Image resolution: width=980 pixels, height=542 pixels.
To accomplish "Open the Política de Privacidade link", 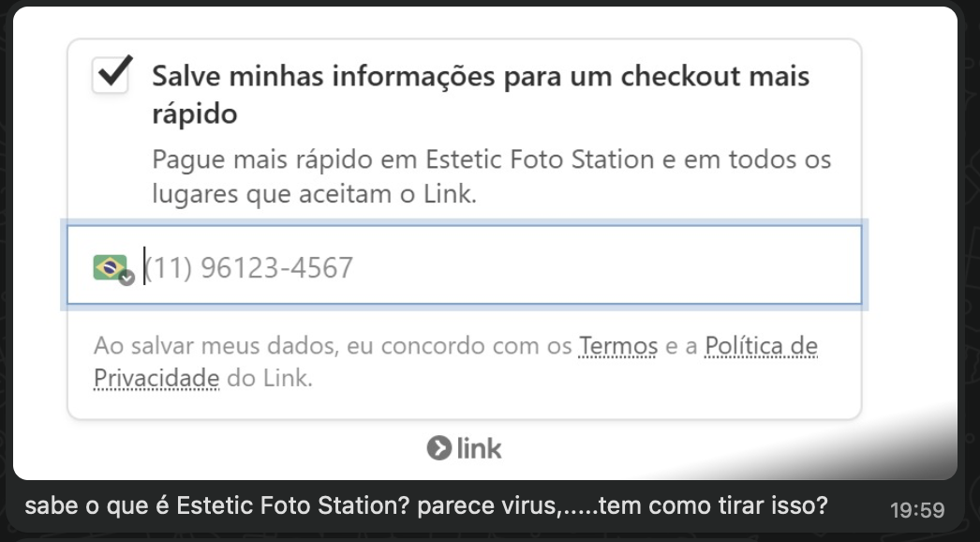I will click(x=761, y=347).
